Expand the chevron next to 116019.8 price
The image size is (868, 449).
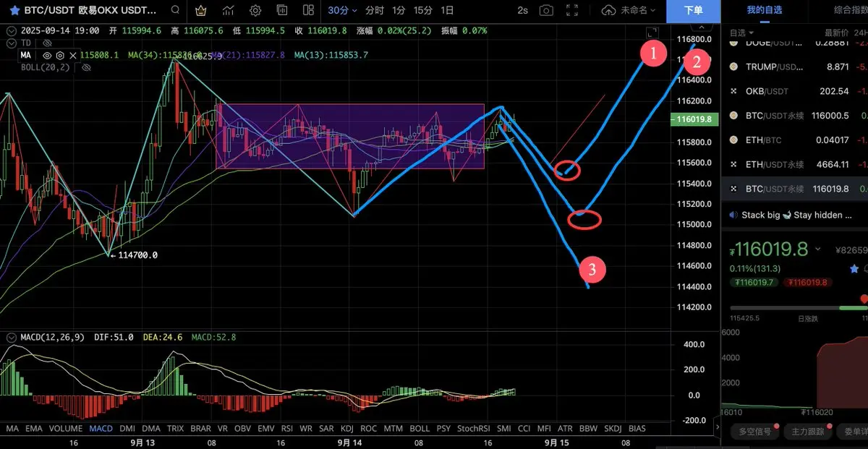click(817, 249)
